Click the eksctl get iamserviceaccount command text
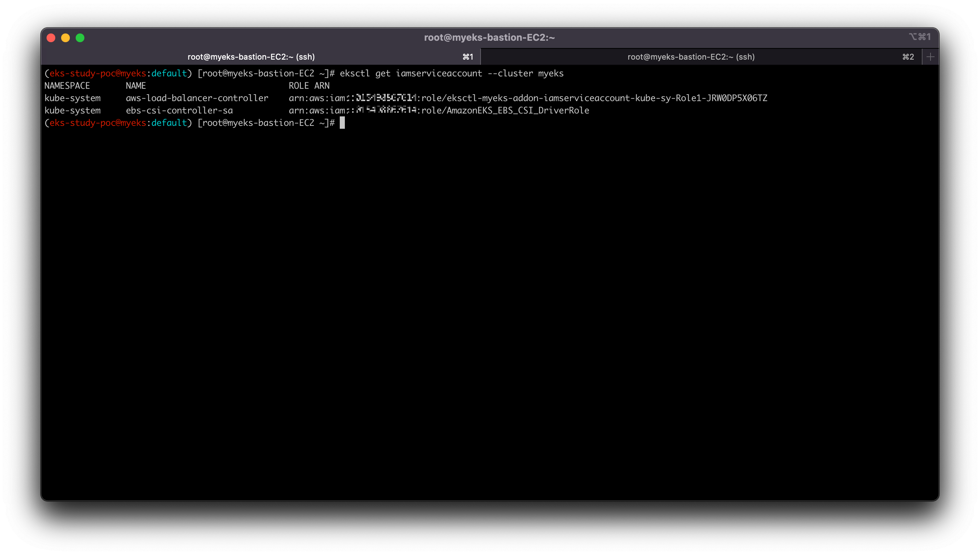 [x=451, y=73]
